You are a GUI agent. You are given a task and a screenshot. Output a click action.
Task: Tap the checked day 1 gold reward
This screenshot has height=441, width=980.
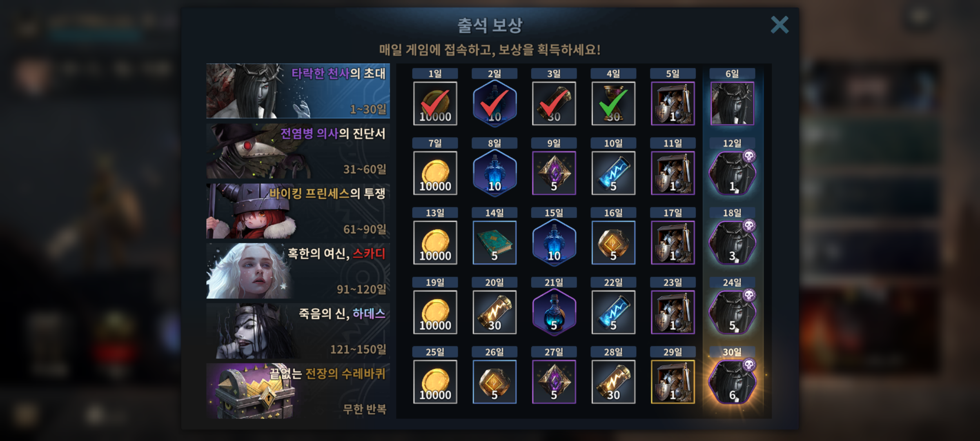point(435,103)
